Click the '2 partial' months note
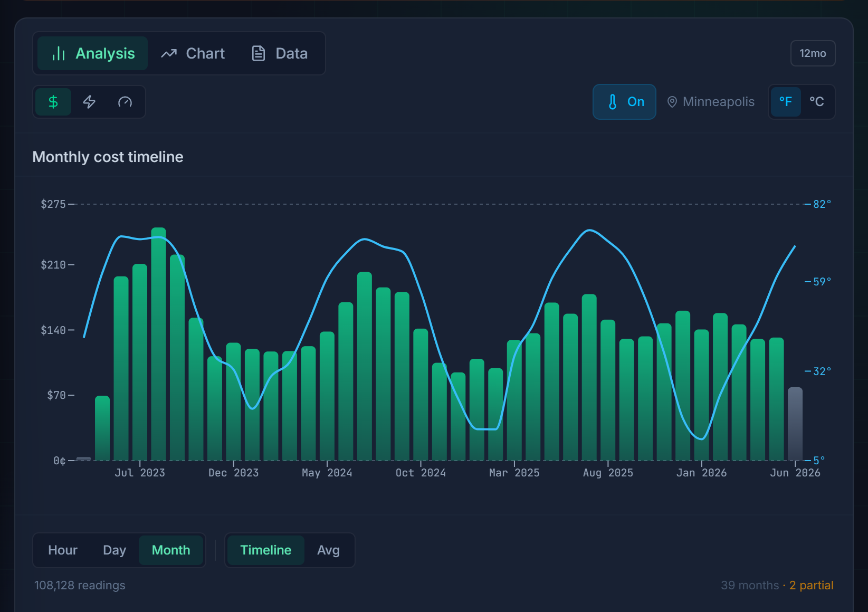Screen dimensions: 868x612 pyautogui.click(x=811, y=585)
